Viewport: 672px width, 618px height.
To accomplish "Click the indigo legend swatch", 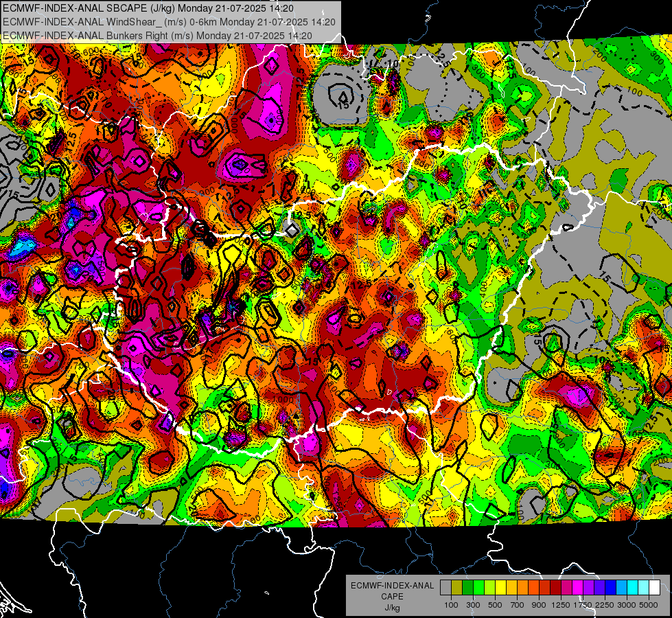I will click(x=599, y=588).
